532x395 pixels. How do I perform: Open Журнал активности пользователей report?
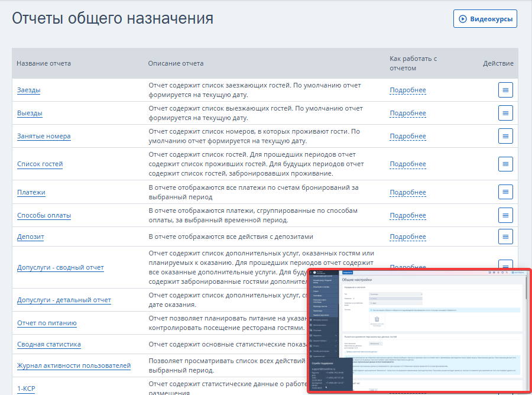[x=74, y=365]
